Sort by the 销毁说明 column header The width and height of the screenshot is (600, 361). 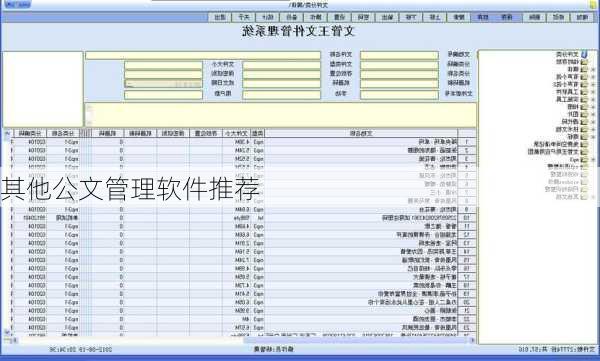[x=173, y=133]
